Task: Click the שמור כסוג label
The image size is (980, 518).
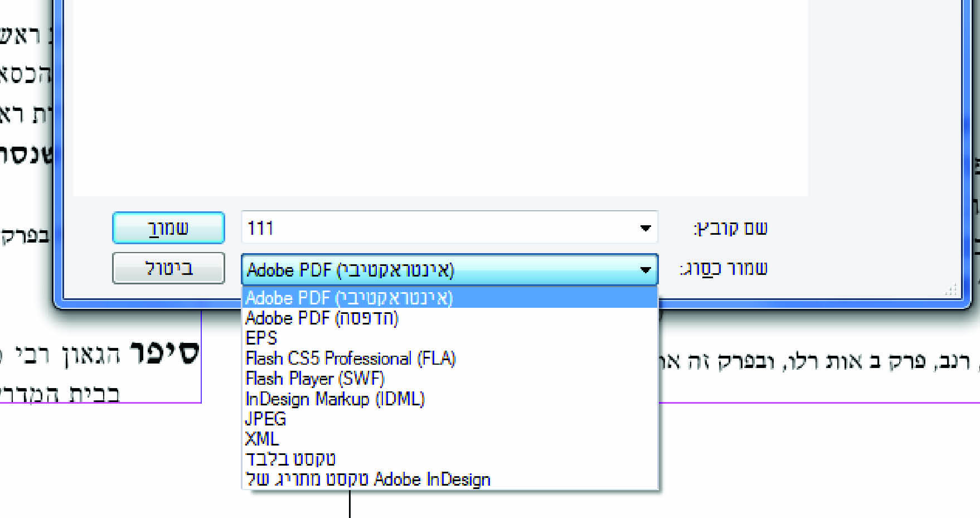Action: coord(724,269)
